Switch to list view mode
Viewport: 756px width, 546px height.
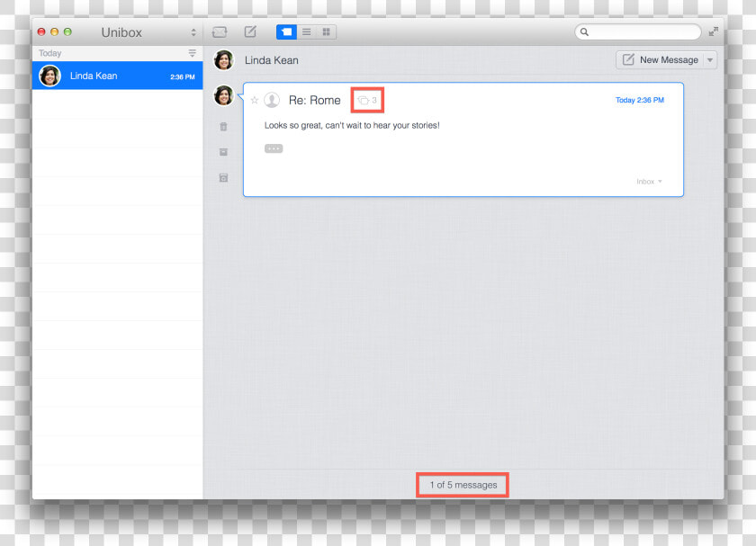tap(307, 32)
